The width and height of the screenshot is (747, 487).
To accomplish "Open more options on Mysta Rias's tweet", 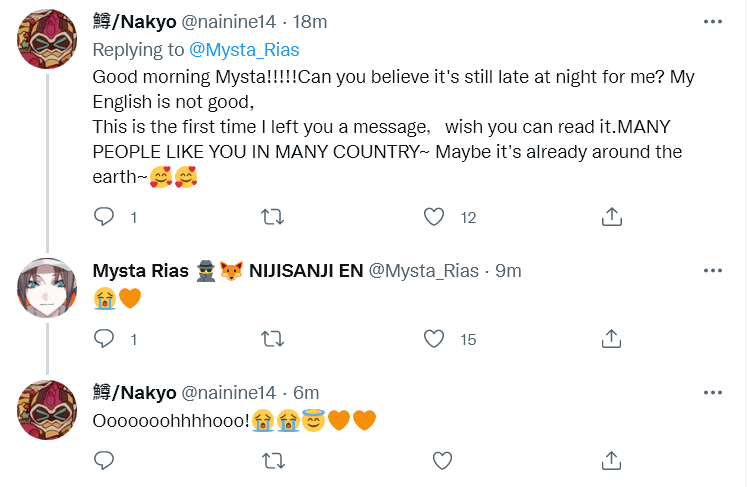I will 712,270.
